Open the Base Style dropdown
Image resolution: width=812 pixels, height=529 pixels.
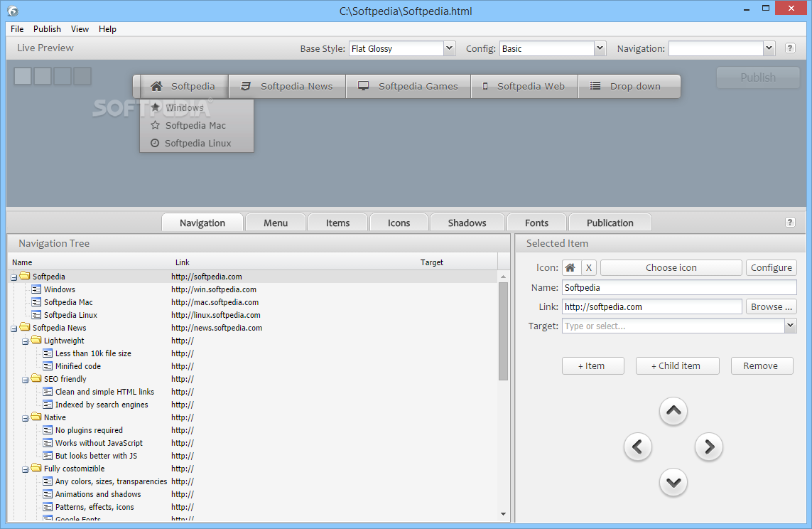(450, 48)
